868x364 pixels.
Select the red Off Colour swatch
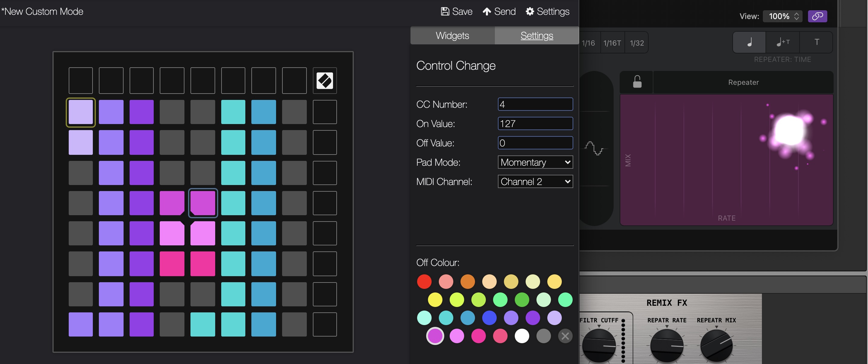pos(424,281)
